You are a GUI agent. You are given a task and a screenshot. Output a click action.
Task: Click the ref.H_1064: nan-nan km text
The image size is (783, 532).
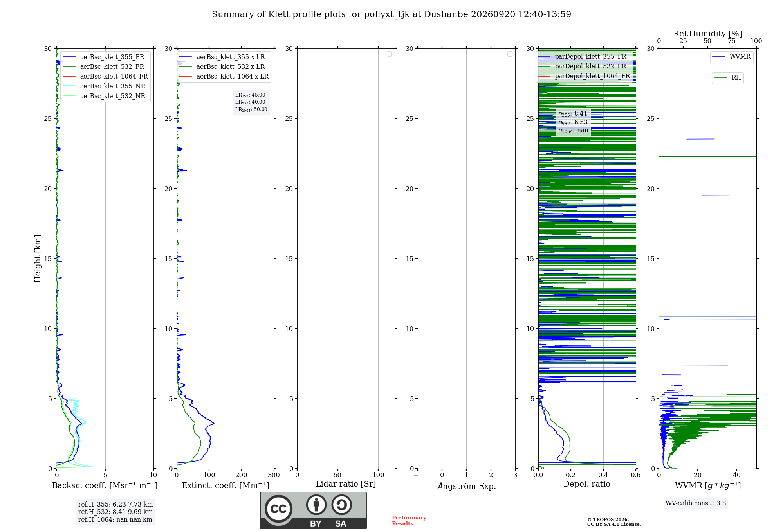[115, 520]
